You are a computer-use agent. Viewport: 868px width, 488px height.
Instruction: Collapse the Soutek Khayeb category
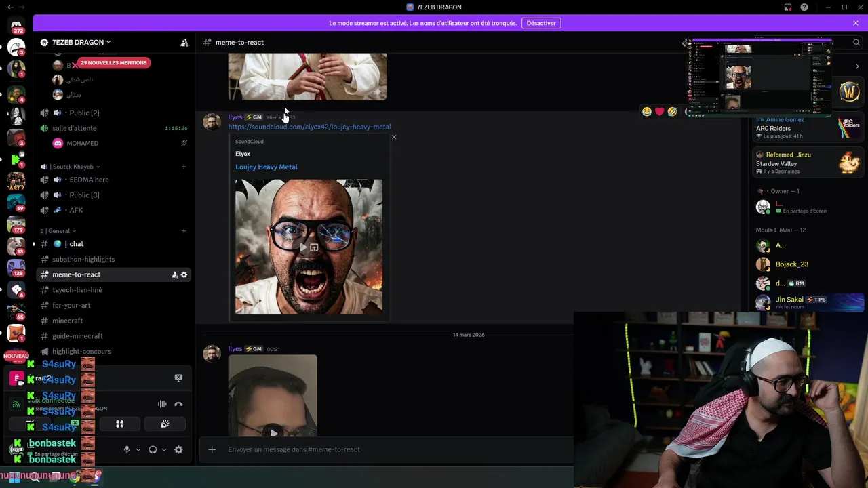coord(70,167)
